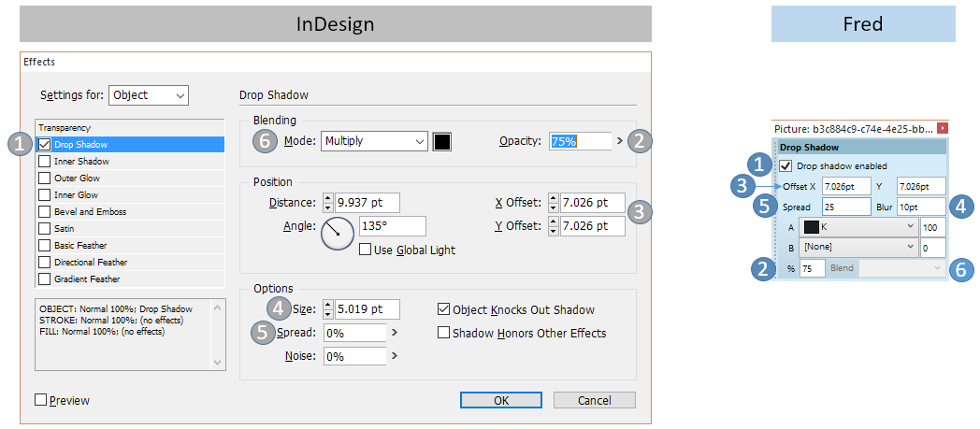Open the Spread slider arrow

tap(394, 333)
